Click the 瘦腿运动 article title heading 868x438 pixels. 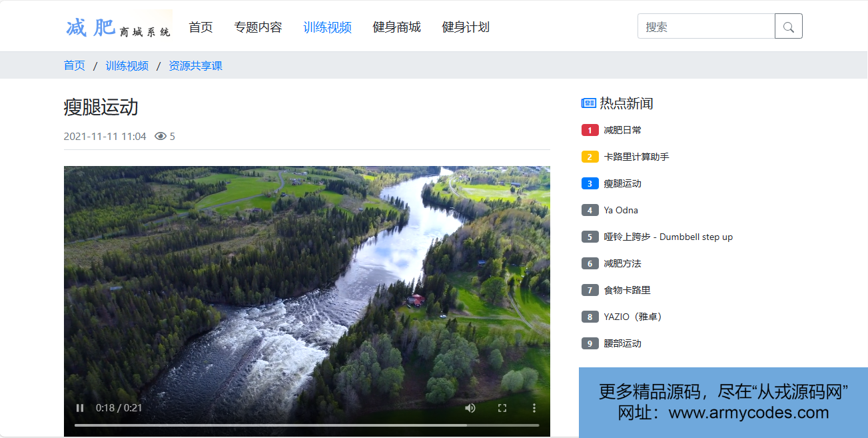click(101, 107)
